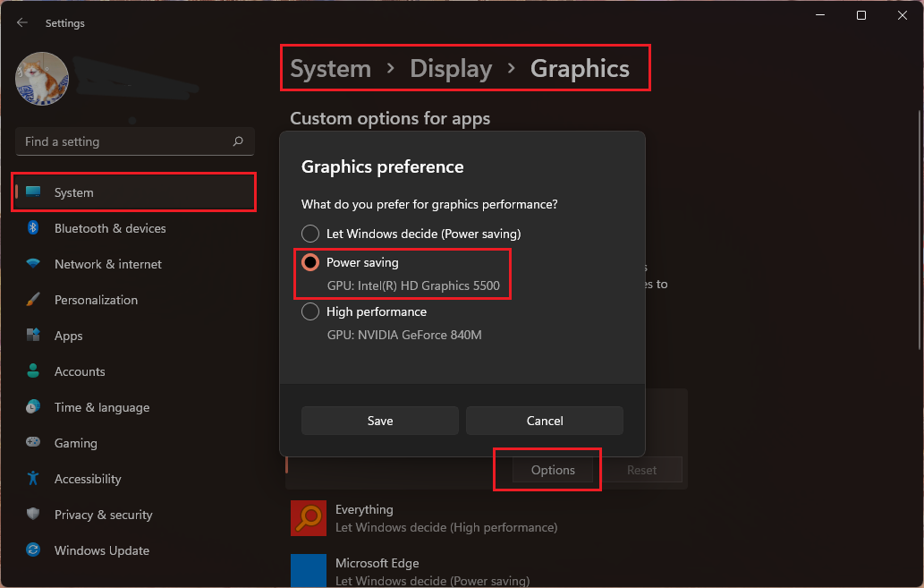Click the System breadcrumb link

click(330, 69)
